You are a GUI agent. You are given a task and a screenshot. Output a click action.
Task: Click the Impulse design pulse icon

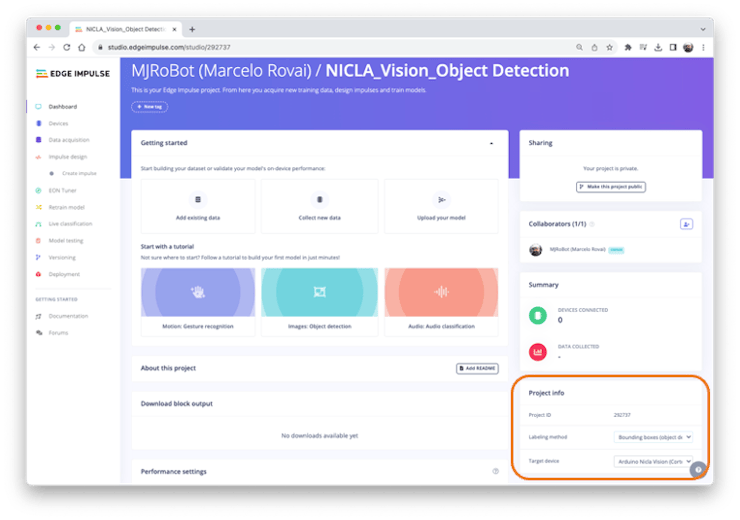coord(38,157)
